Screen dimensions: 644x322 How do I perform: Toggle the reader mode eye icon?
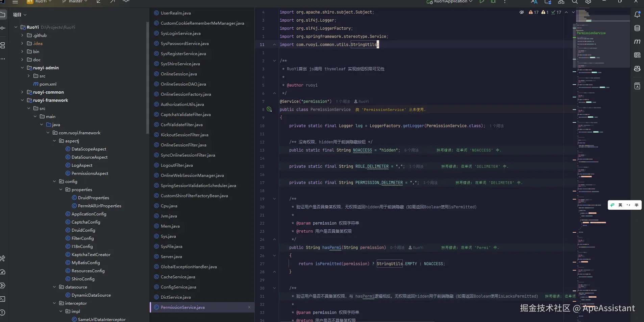coord(521,12)
